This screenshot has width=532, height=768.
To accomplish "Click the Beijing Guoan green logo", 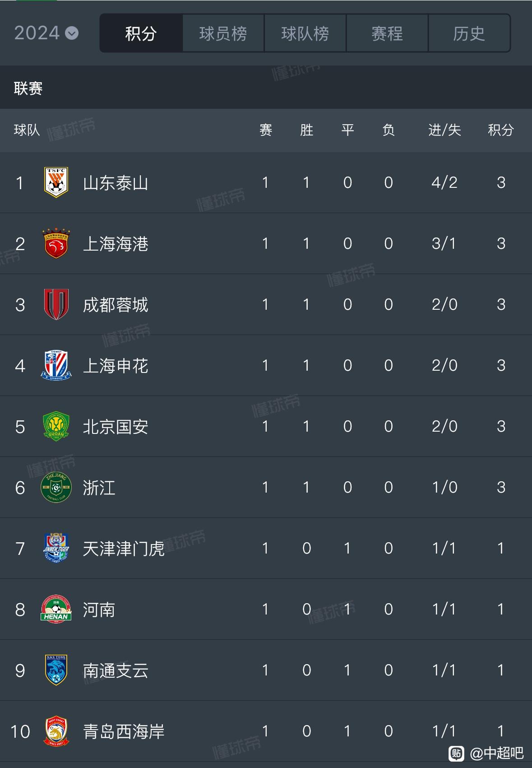I will point(56,426).
